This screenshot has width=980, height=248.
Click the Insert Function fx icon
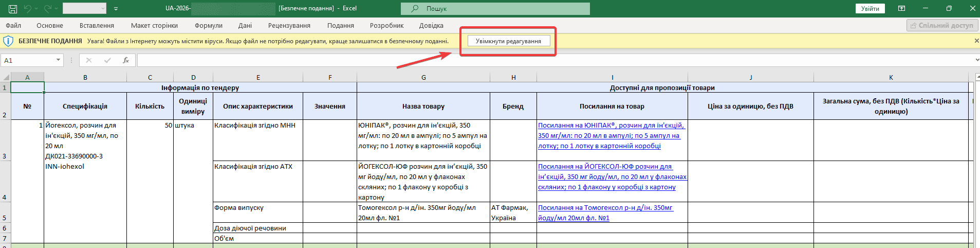(126, 60)
